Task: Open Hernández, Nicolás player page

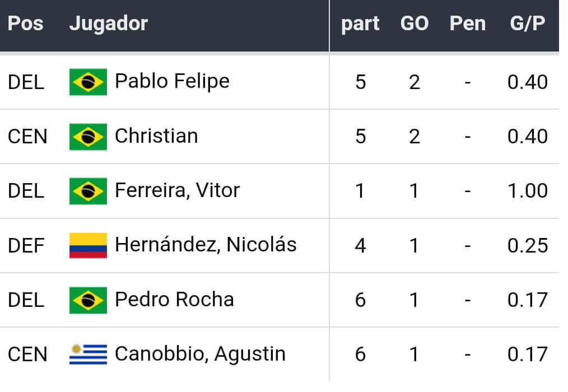Action: coord(206,245)
